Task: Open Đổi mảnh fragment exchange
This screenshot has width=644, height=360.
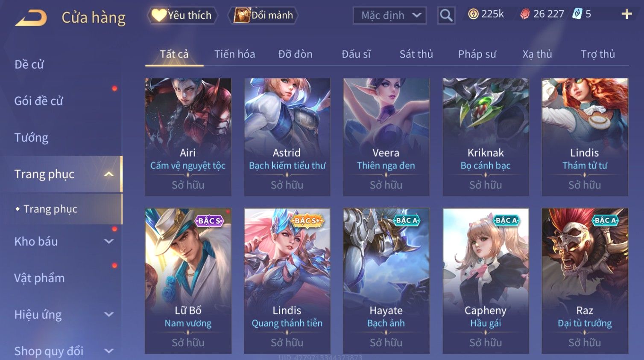Action: point(263,15)
